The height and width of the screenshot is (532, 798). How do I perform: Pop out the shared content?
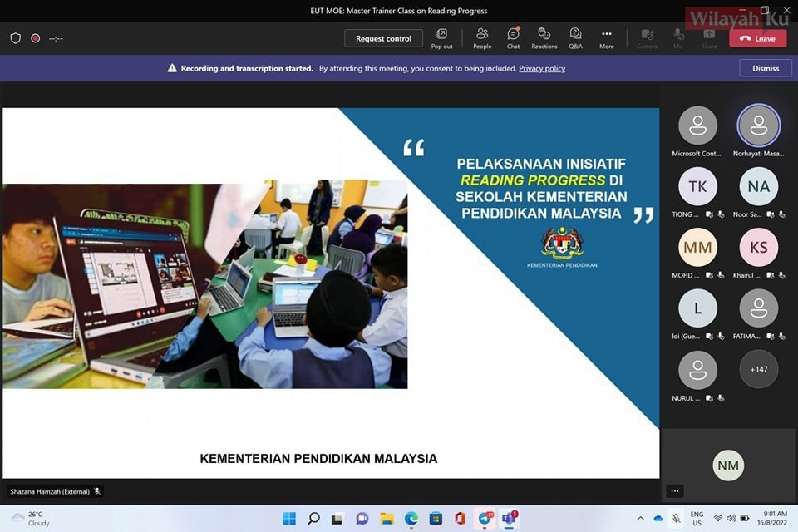pos(441,39)
